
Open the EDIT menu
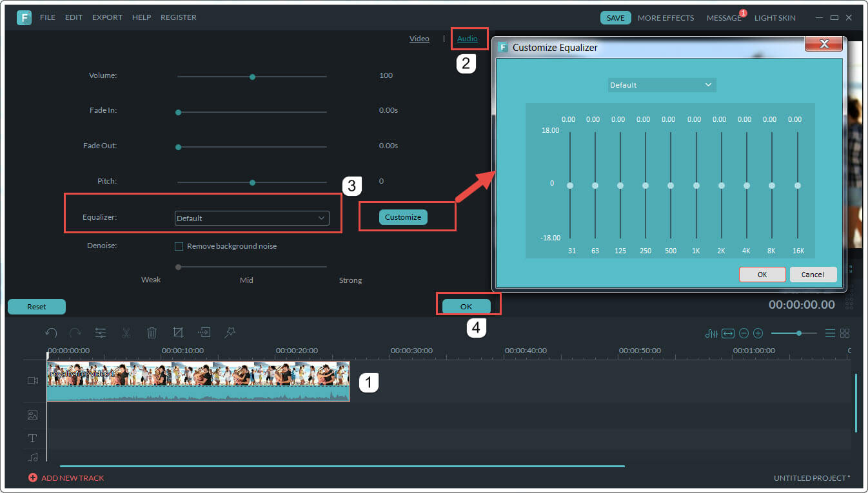tap(74, 17)
